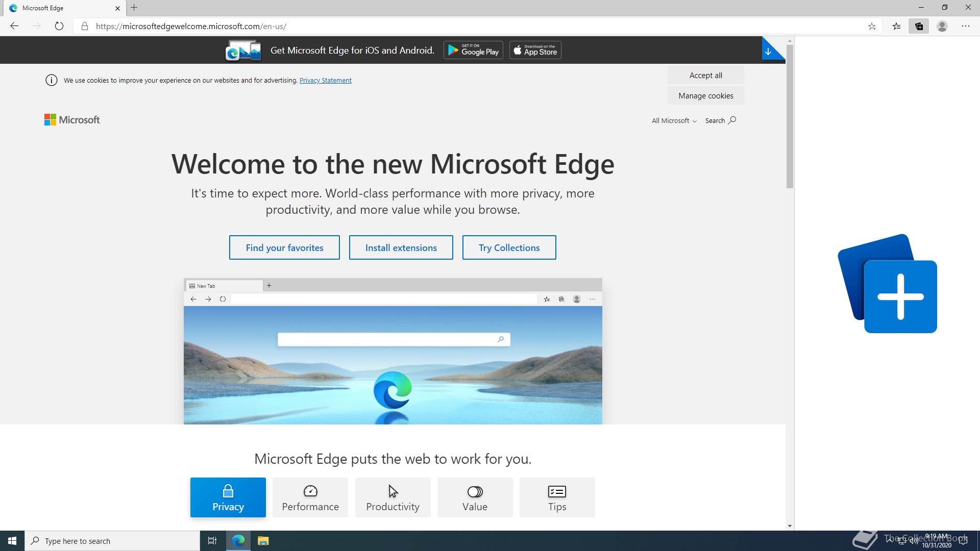980x551 pixels.
Task: Click the page vertical scrollbar thumb
Action: pyautogui.click(x=790, y=116)
